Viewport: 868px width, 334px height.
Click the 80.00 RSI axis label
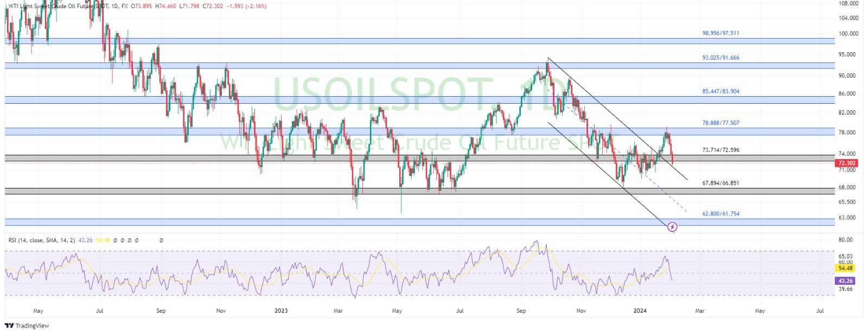(845, 240)
